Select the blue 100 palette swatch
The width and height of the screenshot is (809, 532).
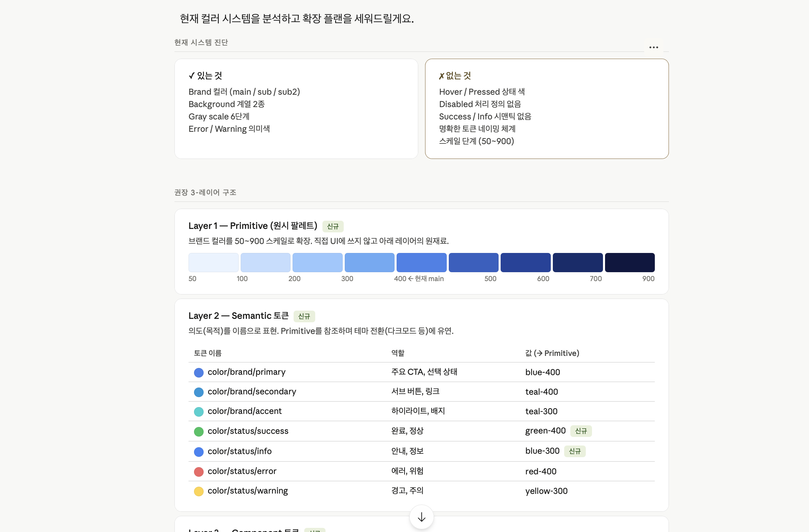[265, 263]
